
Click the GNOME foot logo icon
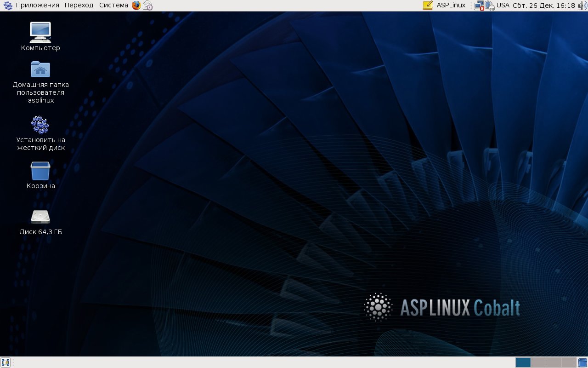tap(8, 6)
